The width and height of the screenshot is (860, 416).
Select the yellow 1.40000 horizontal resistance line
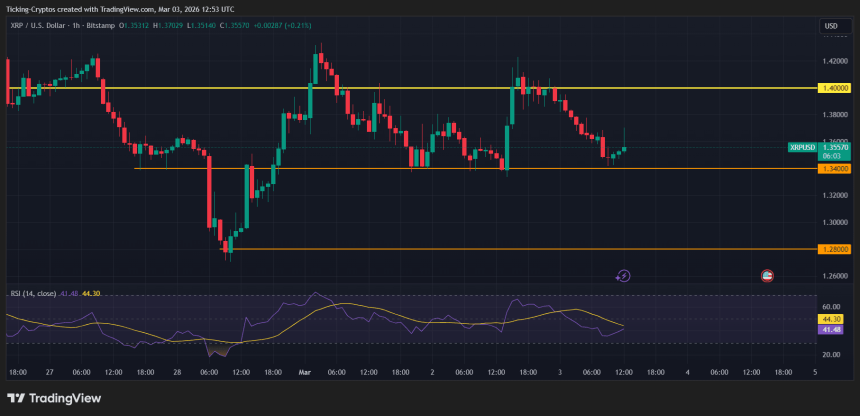400,88
